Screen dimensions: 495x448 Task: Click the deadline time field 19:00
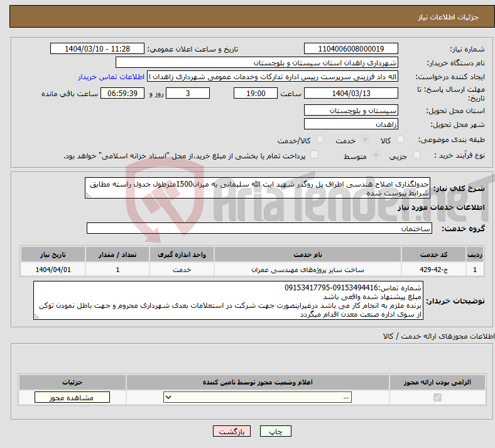tap(256, 93)
